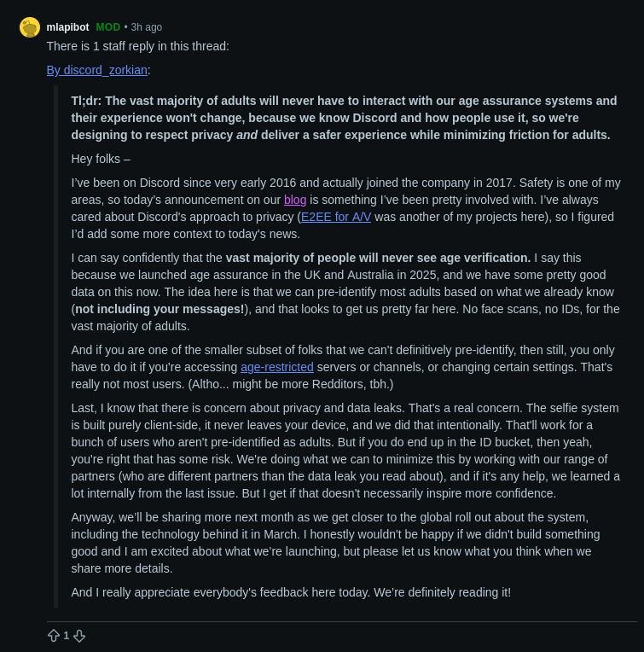Viewport: 644px width, 652px height.
Task: Upvote the mlapibot comment
Action: (x=54, y=636)
